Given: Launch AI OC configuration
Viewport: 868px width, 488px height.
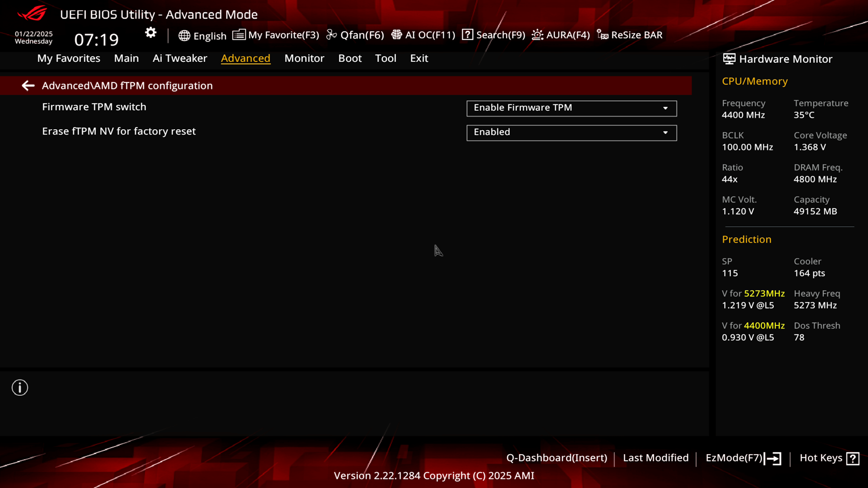Looking at the screenshot, I should pos(423,34).
